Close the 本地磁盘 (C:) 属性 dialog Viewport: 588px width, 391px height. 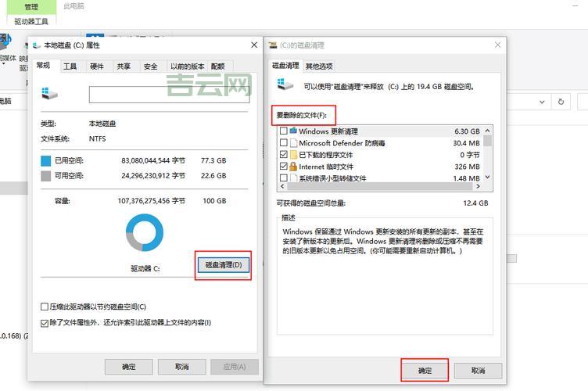point(254,45)
